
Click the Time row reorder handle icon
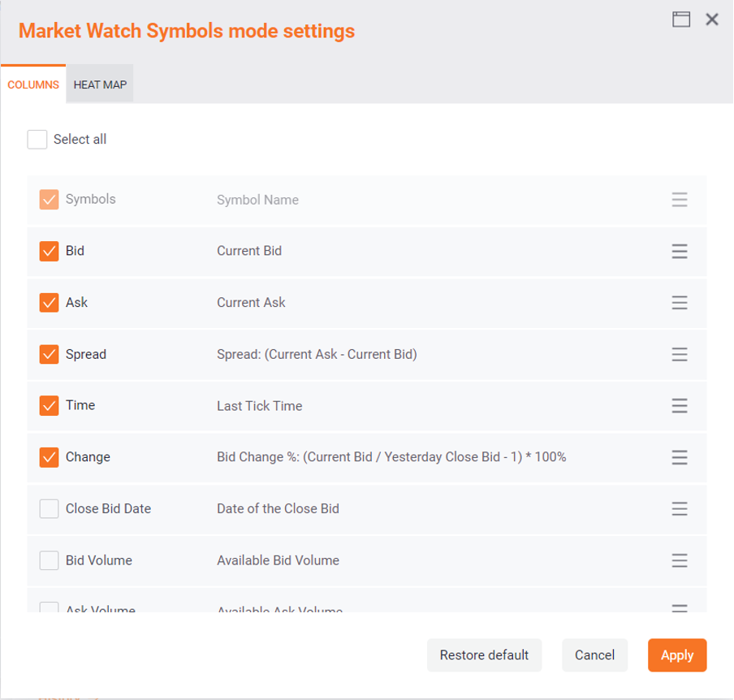(680, 405)
